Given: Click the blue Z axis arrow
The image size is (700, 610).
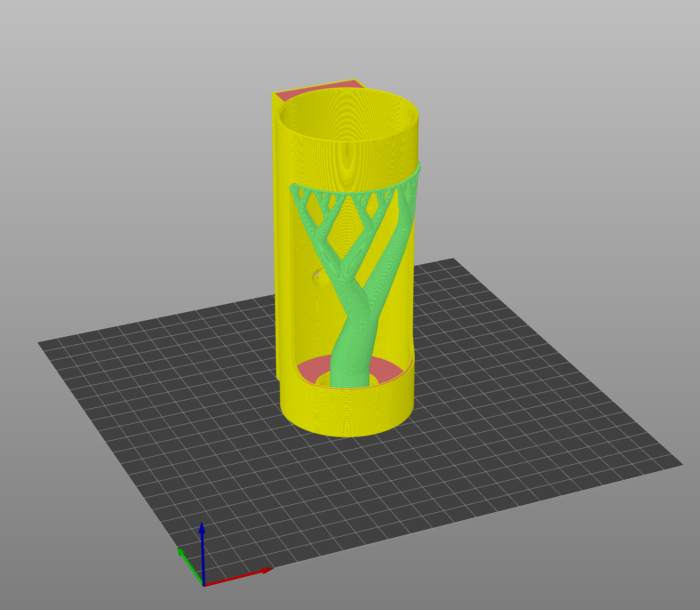Looking at the screenshot, I should (203, 554).
